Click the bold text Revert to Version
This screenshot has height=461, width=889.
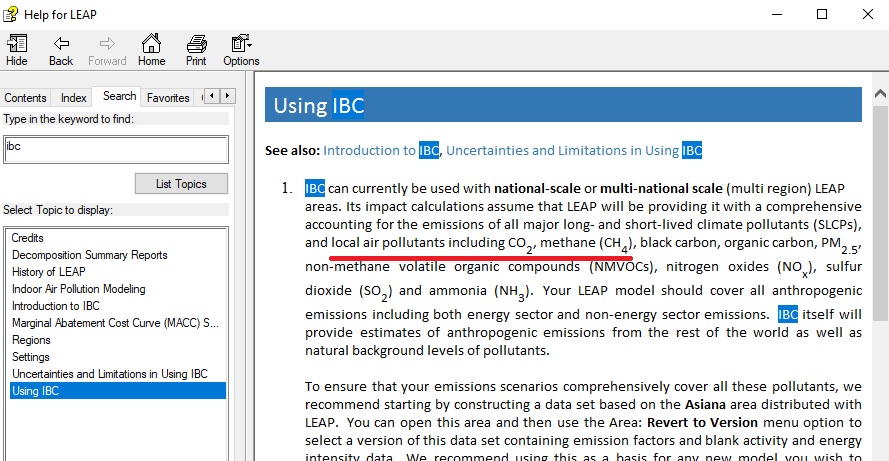click(702, 422)
